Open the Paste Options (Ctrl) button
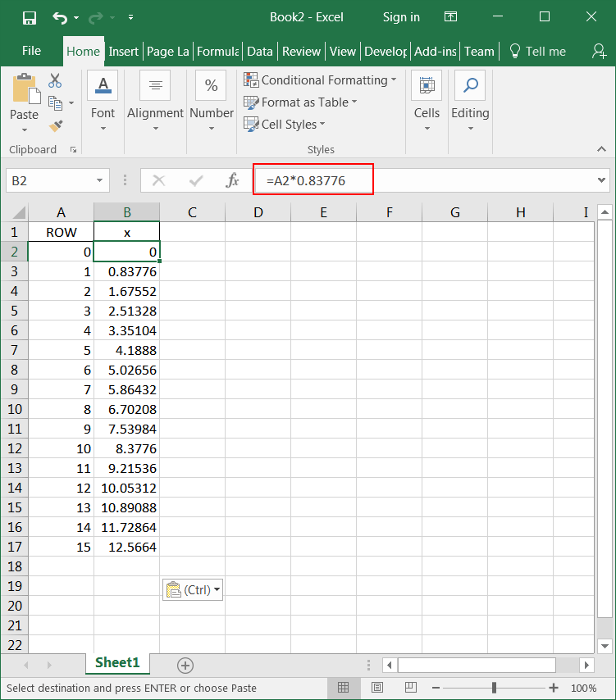The image size is (616, 700). pos(193,589)
